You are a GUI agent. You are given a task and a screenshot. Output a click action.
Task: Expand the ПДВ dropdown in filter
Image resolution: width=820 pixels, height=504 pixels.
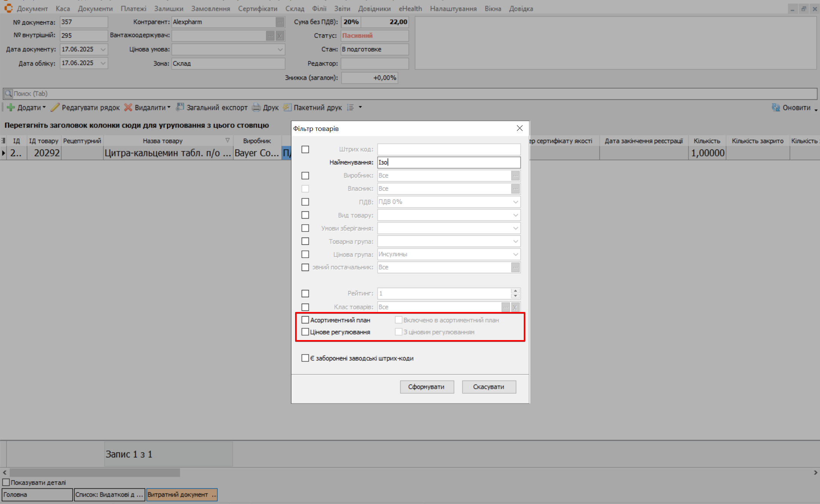[x=515, y=202]
